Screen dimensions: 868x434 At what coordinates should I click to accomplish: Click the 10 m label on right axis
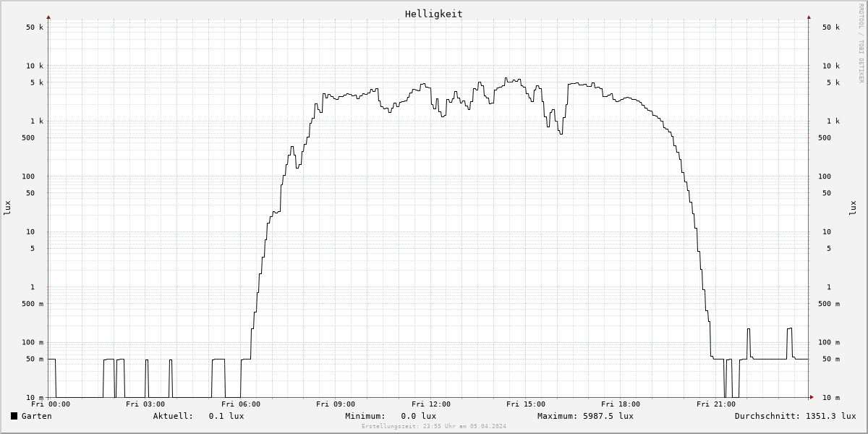click(x=831, y=398)
